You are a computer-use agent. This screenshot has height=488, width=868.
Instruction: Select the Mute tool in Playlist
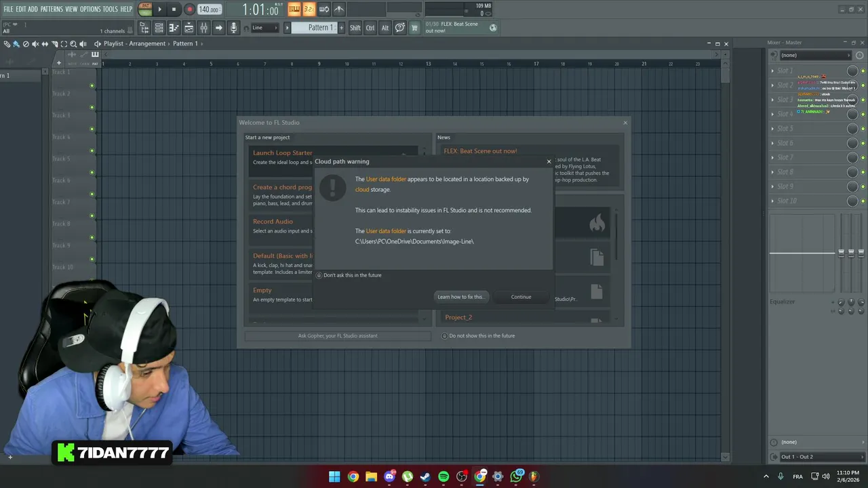coord(35,44)
